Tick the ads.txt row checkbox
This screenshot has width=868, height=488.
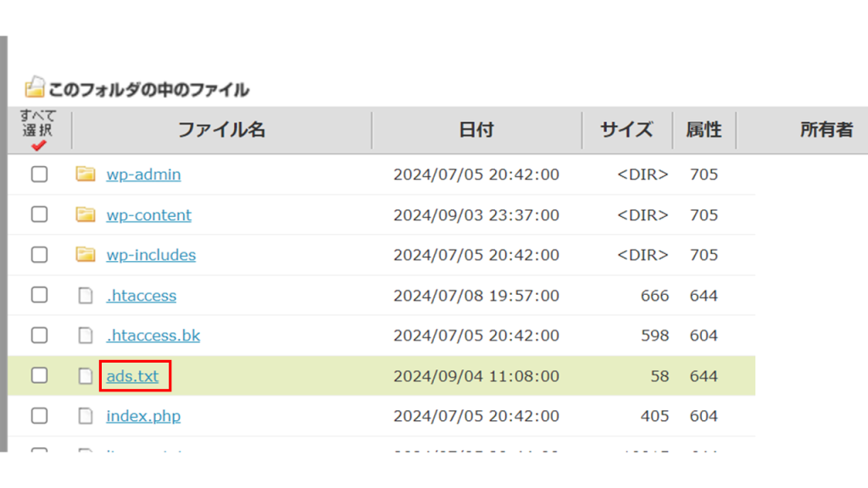[x=39, y=376]
